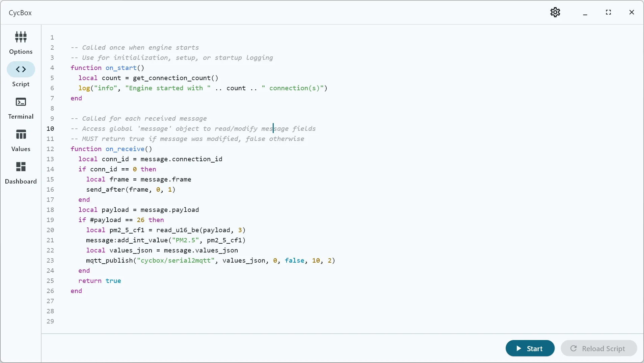This screenshot has width=644, height=363.
Task: Open settings via the gear icon
Action: click(x=555, y=12)
